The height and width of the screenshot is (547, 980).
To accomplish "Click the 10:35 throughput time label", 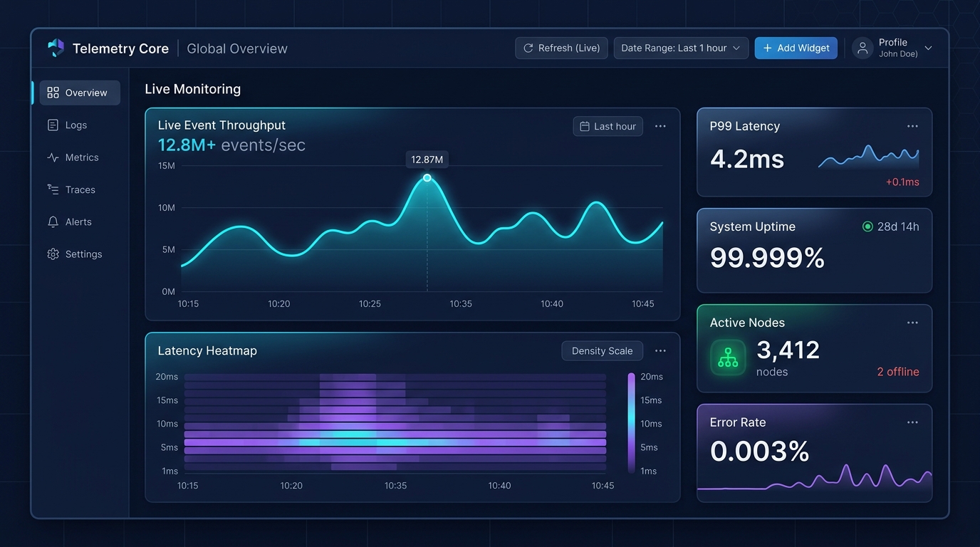I will click(x=461, y=303).
